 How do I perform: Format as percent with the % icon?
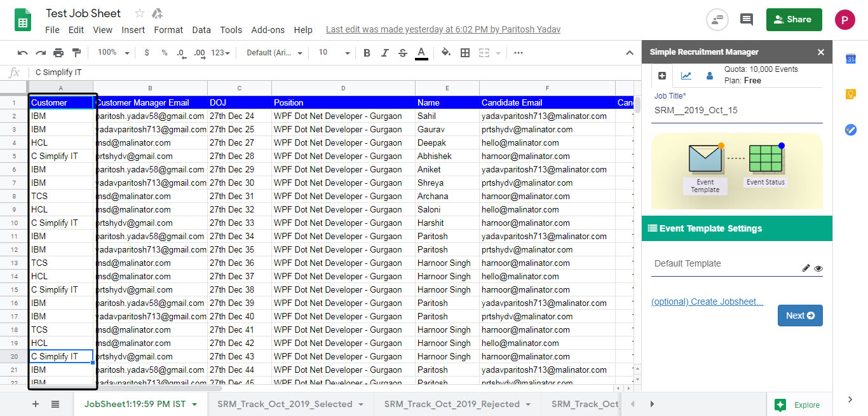pyautogui.click(x=165, y=53)
